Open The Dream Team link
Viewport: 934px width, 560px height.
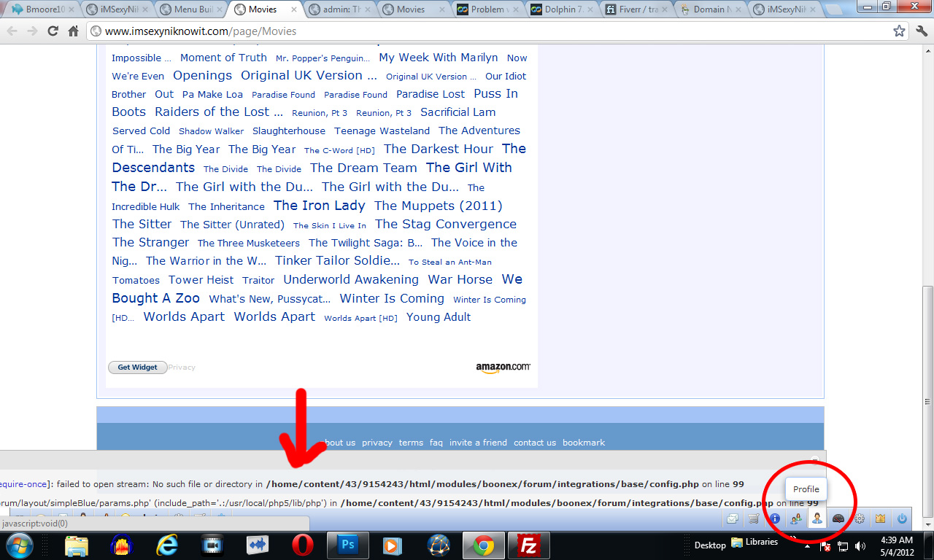(363, 168)
